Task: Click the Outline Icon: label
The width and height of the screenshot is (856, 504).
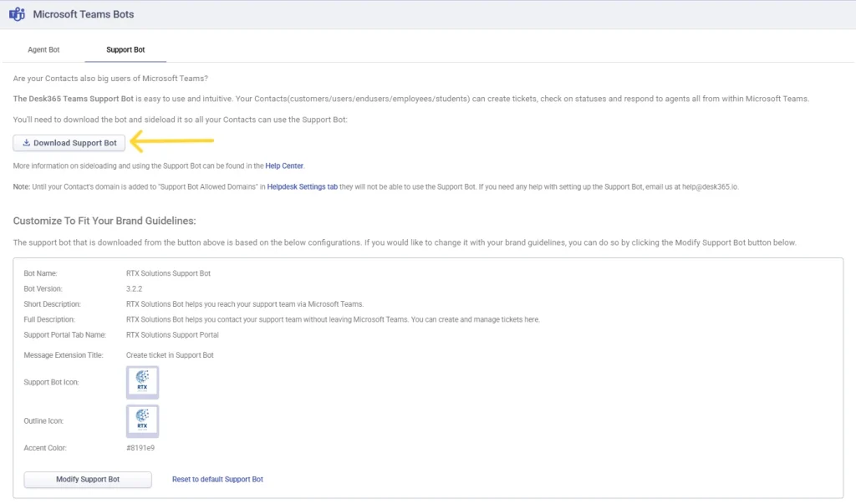Action: coord(43,421)
